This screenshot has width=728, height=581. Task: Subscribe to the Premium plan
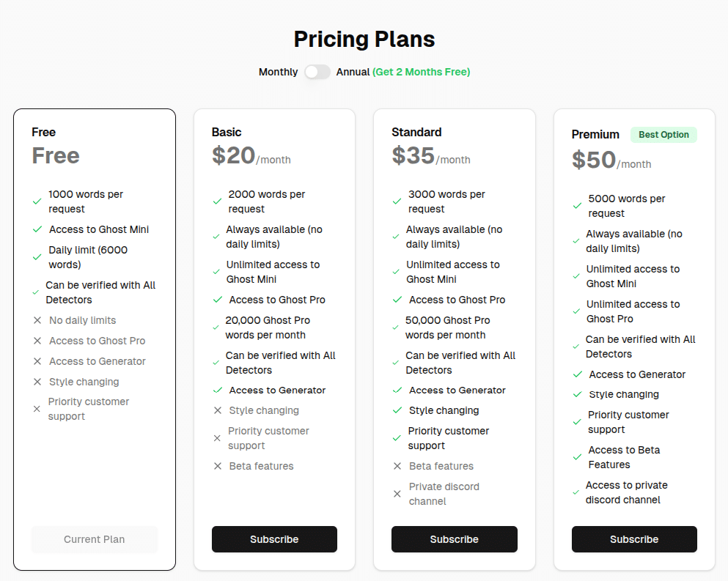[x=633, y=539]
